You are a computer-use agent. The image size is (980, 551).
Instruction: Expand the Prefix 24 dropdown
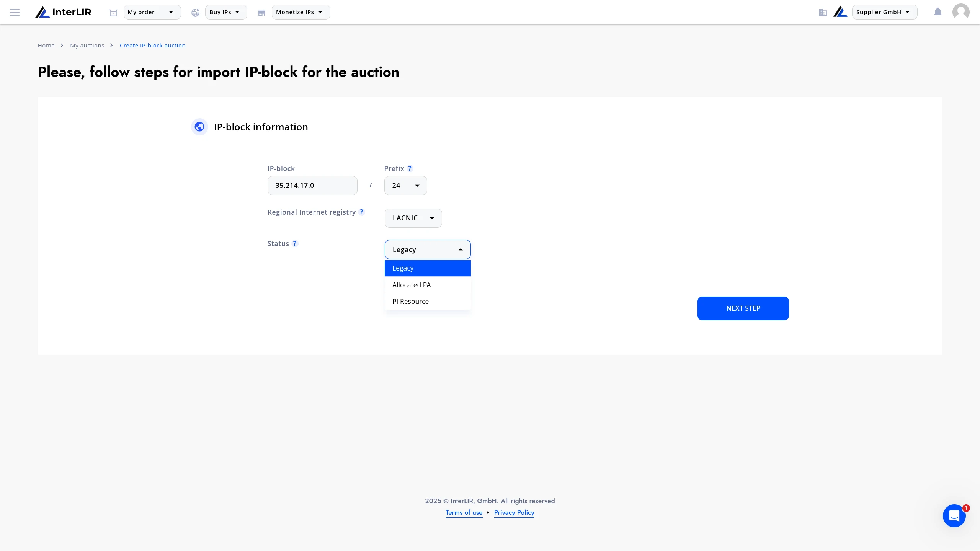coord(406,186)
